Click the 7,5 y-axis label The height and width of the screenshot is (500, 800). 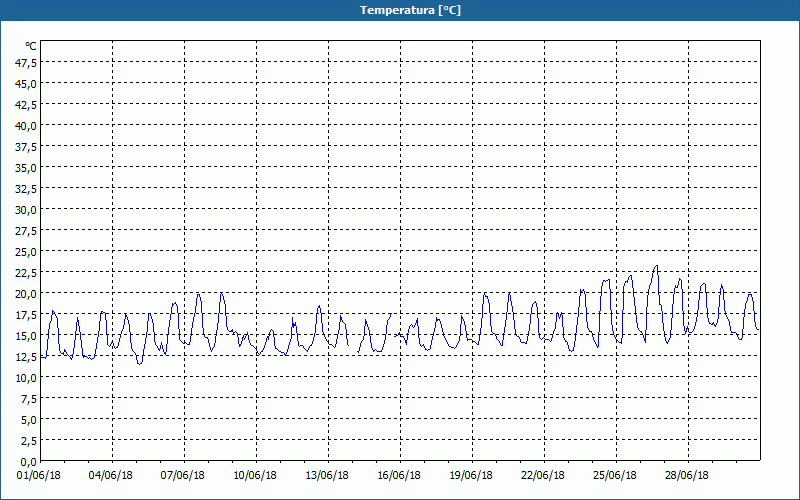pyautogui.click(x=28, y=399)
